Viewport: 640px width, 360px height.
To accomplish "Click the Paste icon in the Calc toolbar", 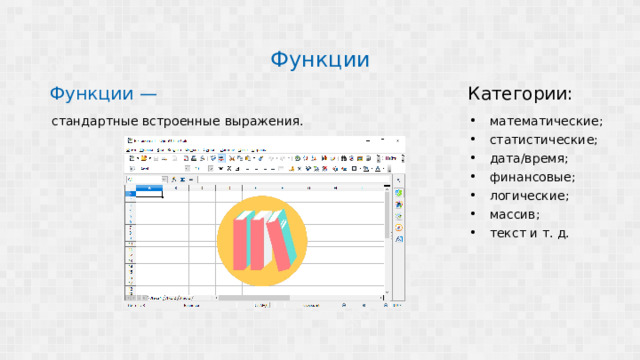I will [x=248, y=158].
